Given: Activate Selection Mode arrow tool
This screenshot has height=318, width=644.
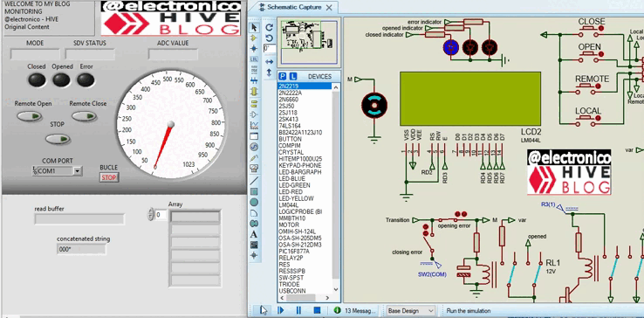Looking at the screenshot, I should tap(254, 28).
